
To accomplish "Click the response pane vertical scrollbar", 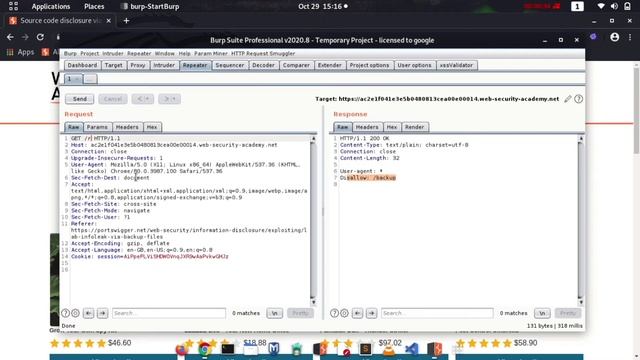I will point(581,220).
